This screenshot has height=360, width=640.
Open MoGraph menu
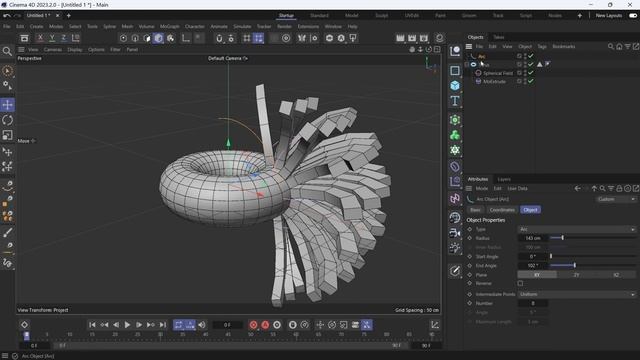(x=169, y=27)
